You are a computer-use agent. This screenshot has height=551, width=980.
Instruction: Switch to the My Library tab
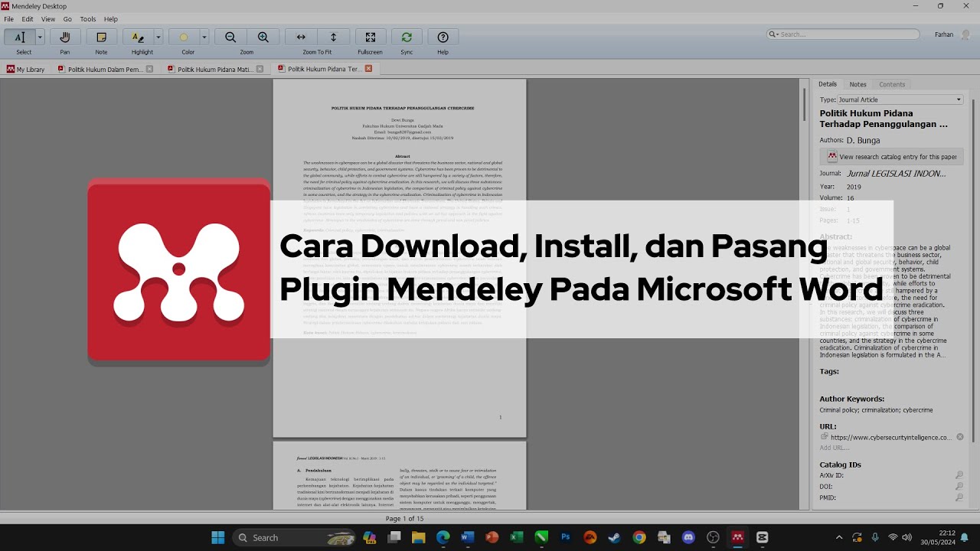25,69
